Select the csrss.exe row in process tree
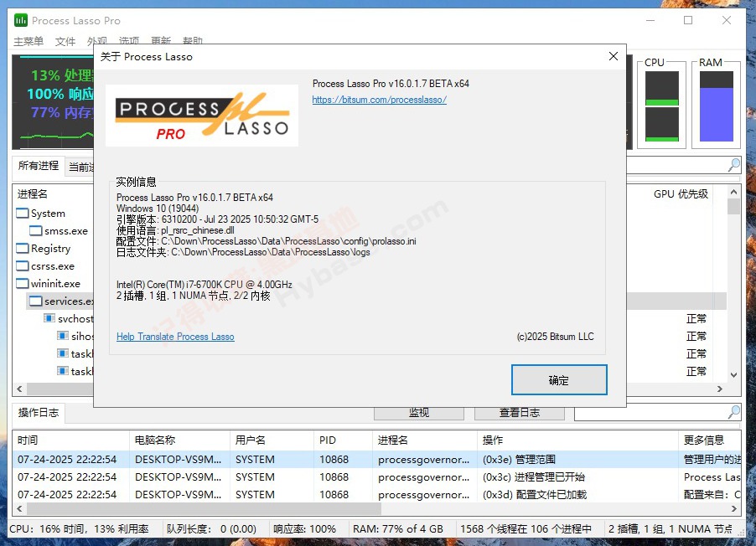Viewport: 756px width, 546px height. pyautogui.click(x=53, y=266)
